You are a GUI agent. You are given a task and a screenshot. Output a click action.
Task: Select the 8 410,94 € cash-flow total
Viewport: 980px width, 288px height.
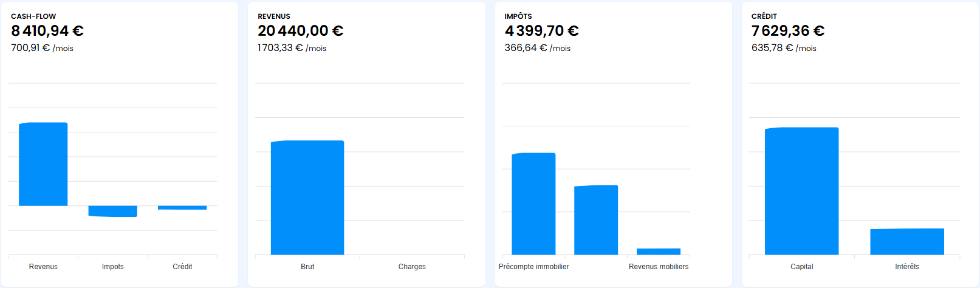point(47,31)
